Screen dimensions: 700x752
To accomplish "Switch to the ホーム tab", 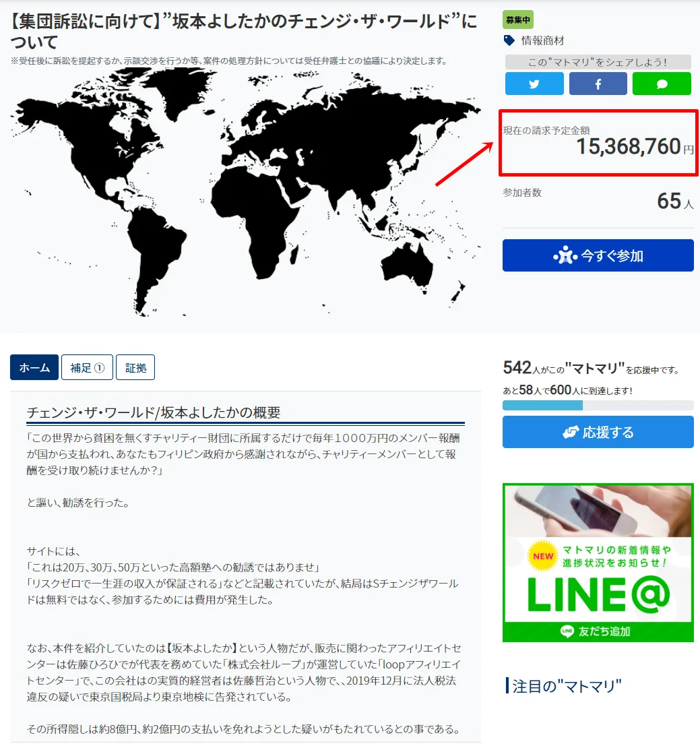I will coord(34,368).
